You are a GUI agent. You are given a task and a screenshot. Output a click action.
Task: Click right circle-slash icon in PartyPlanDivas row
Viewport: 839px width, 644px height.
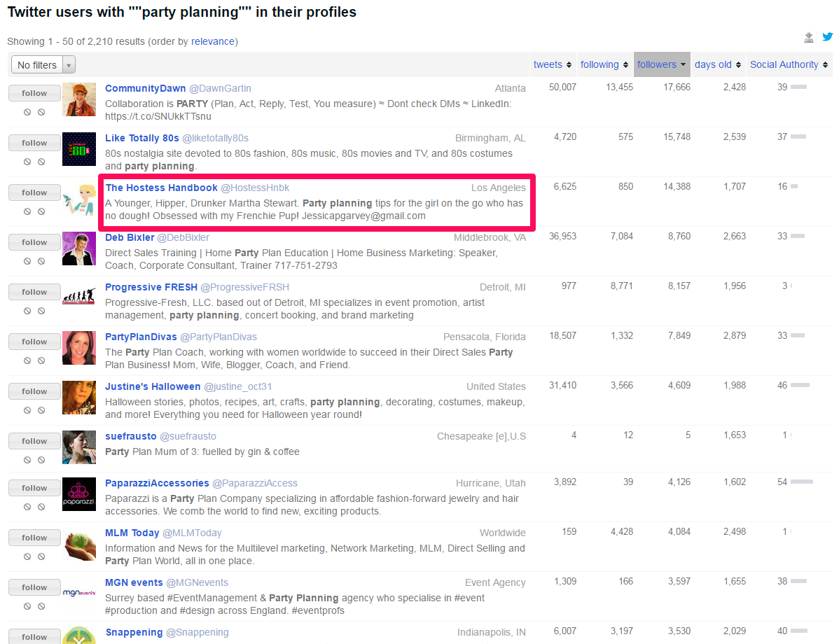click(x=41, y=360)
